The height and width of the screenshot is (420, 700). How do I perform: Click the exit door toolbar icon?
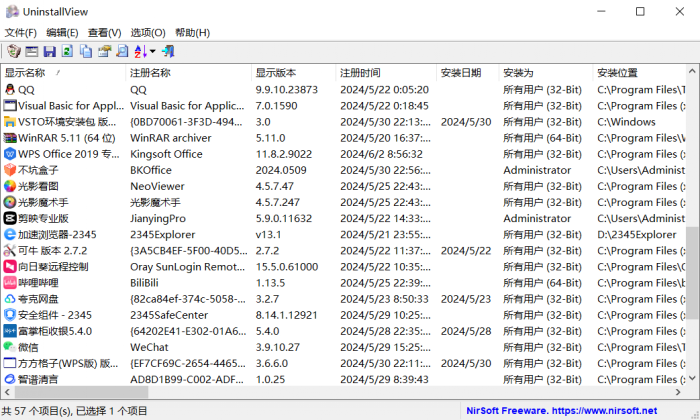(168, 51)
